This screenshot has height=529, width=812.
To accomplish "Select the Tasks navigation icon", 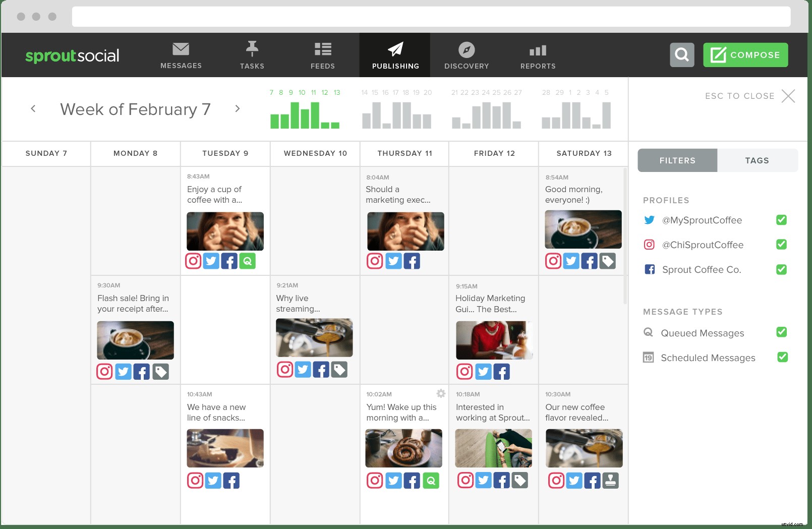I will [x=252, y=54].
